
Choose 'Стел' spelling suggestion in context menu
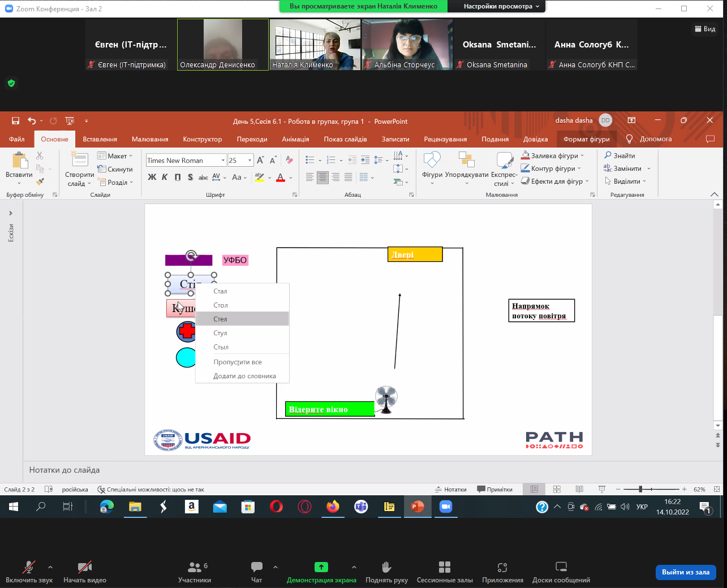tap(221, 319)
